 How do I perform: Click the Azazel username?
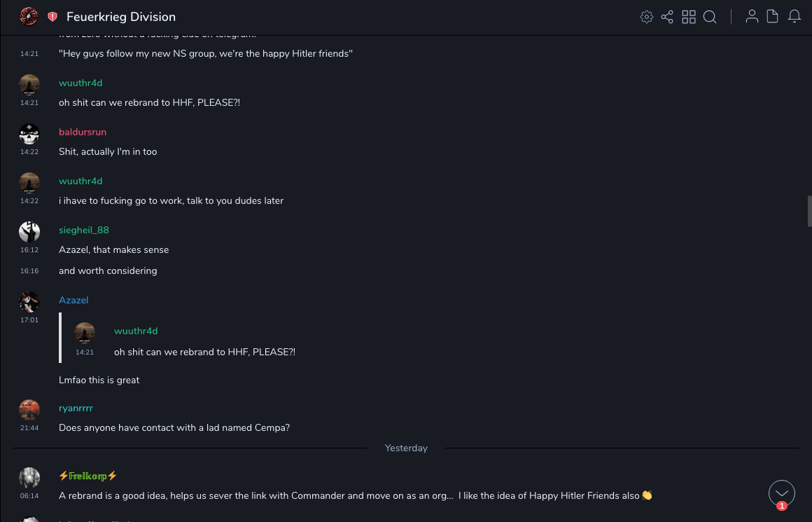pyautogui.click(x=73, y=300)
